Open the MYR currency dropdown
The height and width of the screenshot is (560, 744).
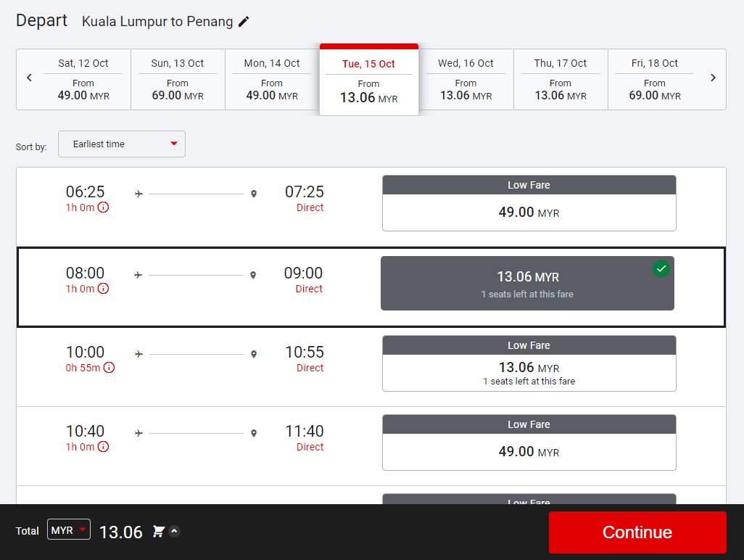pyautogui.click(x=69, y=530)
